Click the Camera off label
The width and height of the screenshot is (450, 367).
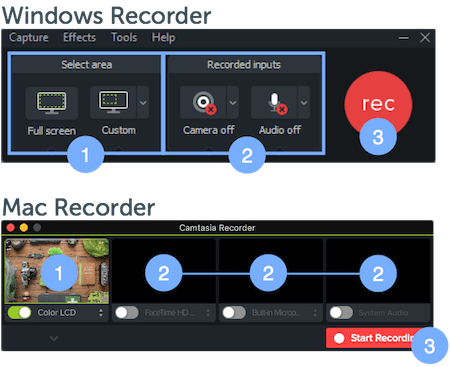pos(209,130)
